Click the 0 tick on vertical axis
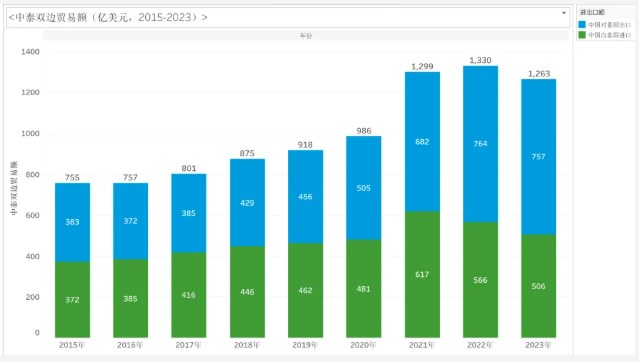The image size is (639, 362). pyautogui.click(x=37, y=333)
